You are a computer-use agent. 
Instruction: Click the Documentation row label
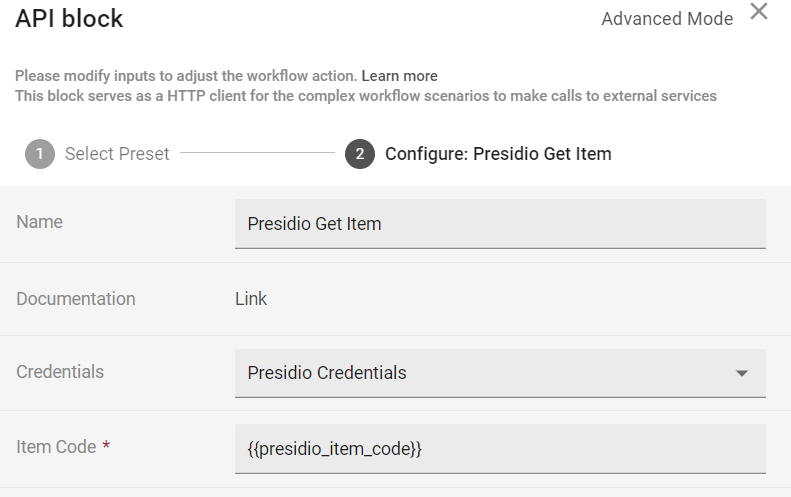click(x=75, y=299)
